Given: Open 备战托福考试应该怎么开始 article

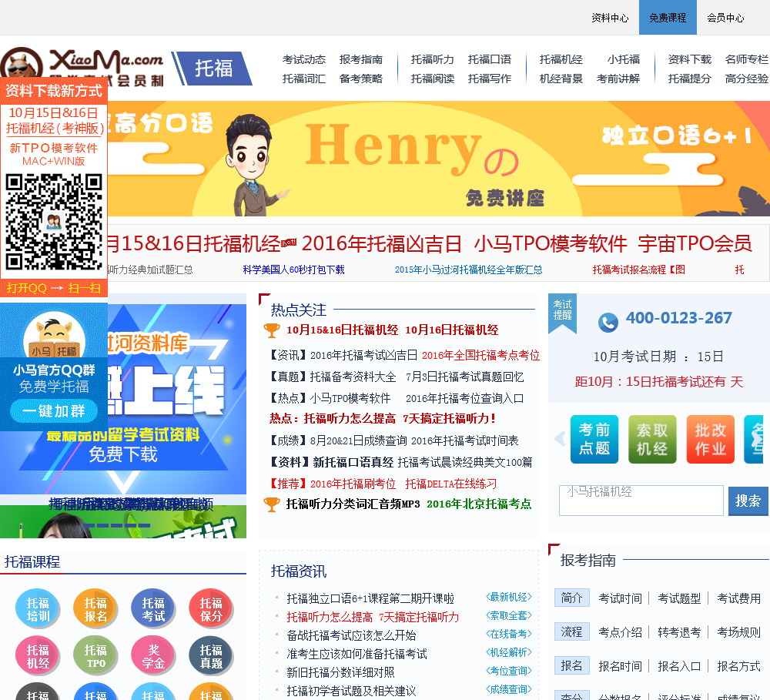Looking at the screenshot, I should click(351, 635).
